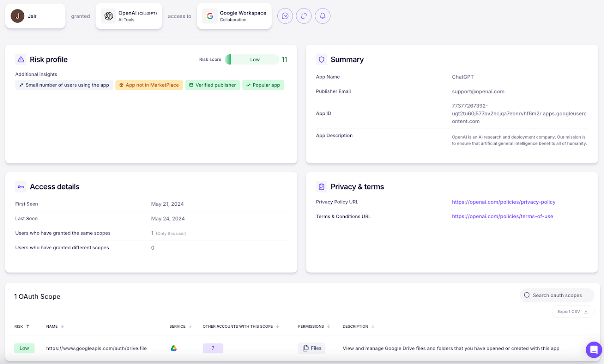Click the Export CSV button

573,312
